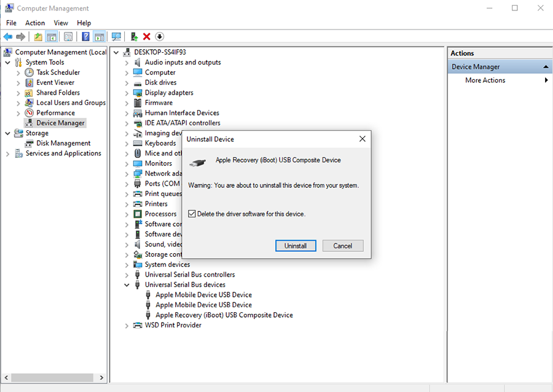Click Scan for hardware changes icon
553x392 pixels.
[116, 37]
